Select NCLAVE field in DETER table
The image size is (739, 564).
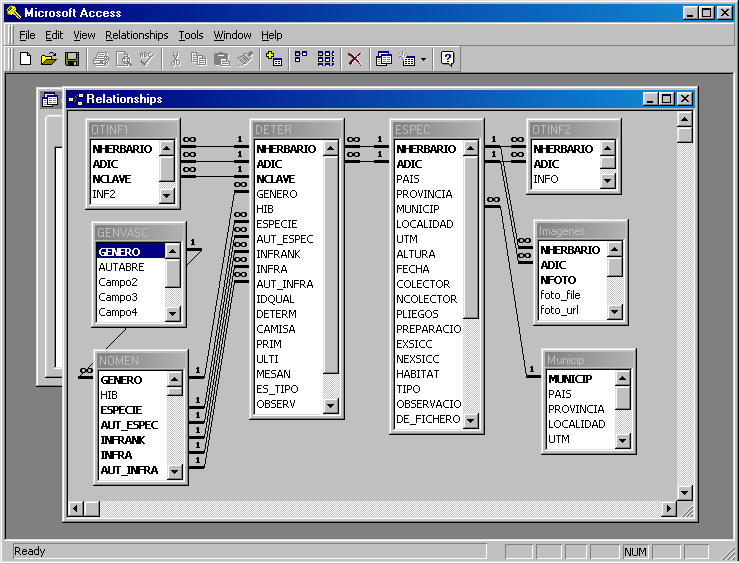(288, 179)
